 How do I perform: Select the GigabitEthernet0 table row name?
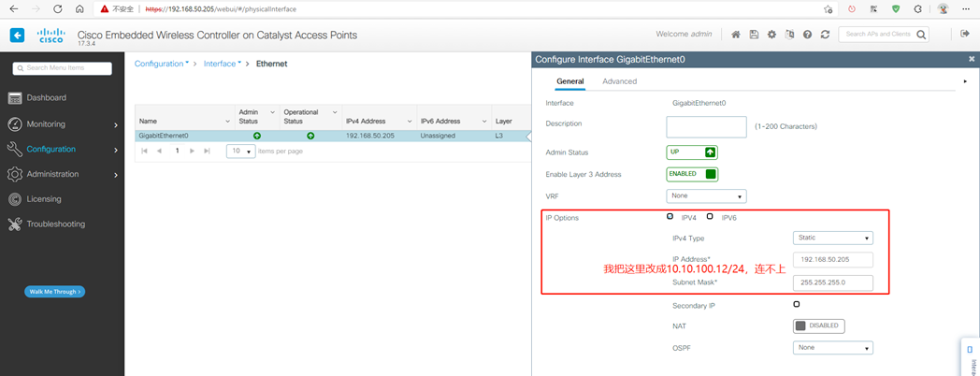164,136
